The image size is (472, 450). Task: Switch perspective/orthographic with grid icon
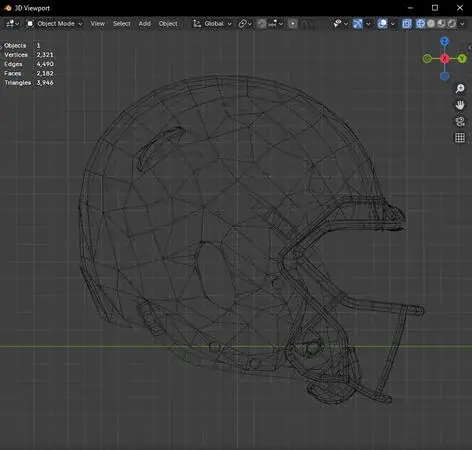[460, 138]
